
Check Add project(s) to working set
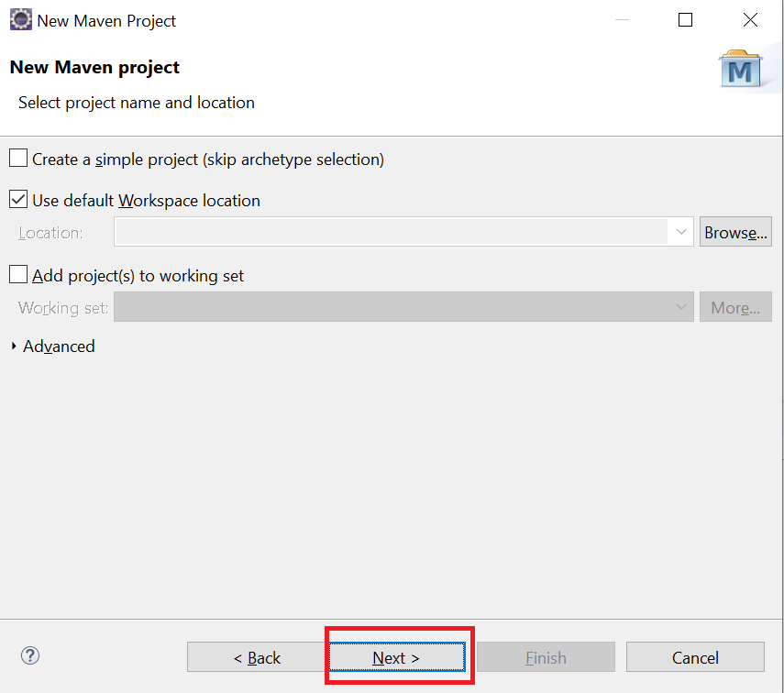(18, 275)
